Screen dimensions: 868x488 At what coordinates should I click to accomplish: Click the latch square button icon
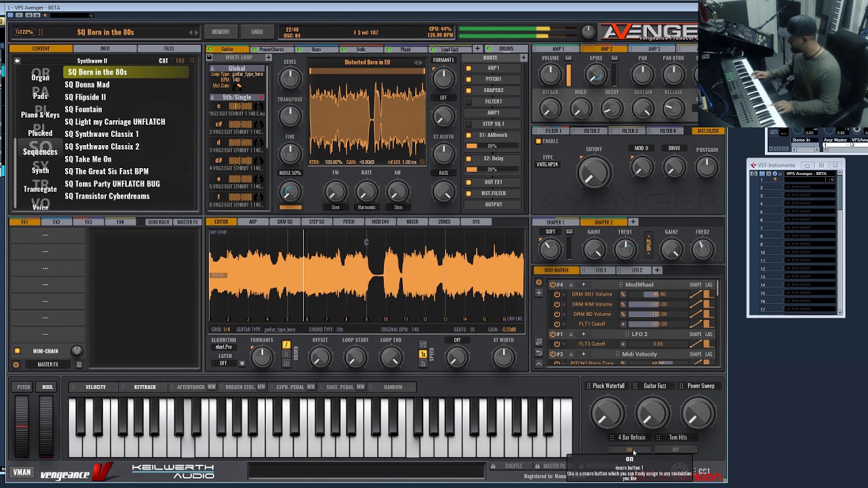(x=242, y=363)
